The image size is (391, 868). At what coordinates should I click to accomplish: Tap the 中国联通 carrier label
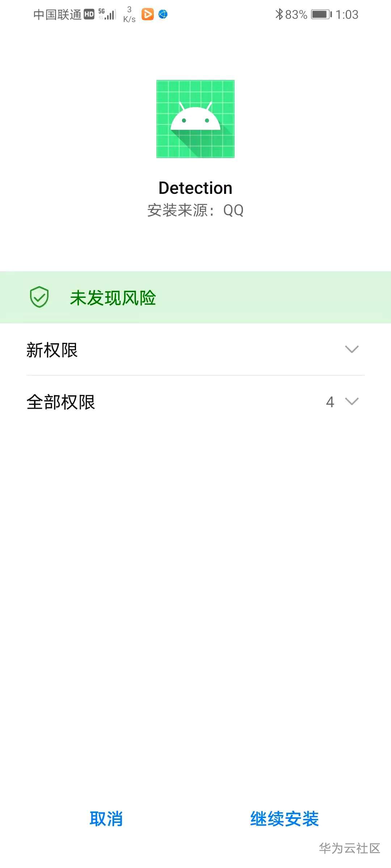(x=57, y=14)
